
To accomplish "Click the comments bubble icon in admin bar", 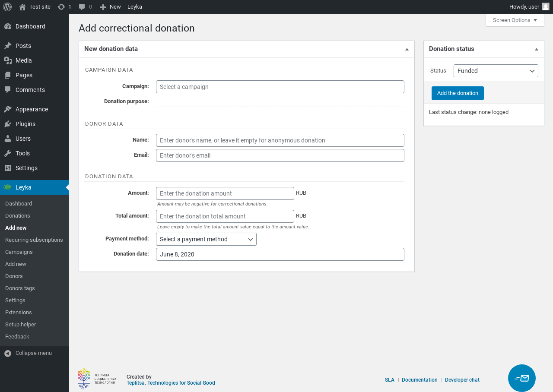I will [82, 7].
